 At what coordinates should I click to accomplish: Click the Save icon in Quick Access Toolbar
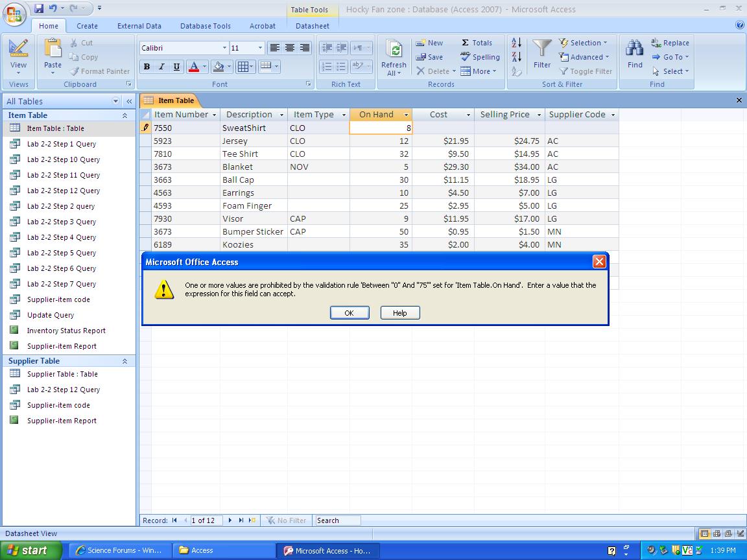tap(39, 8)
